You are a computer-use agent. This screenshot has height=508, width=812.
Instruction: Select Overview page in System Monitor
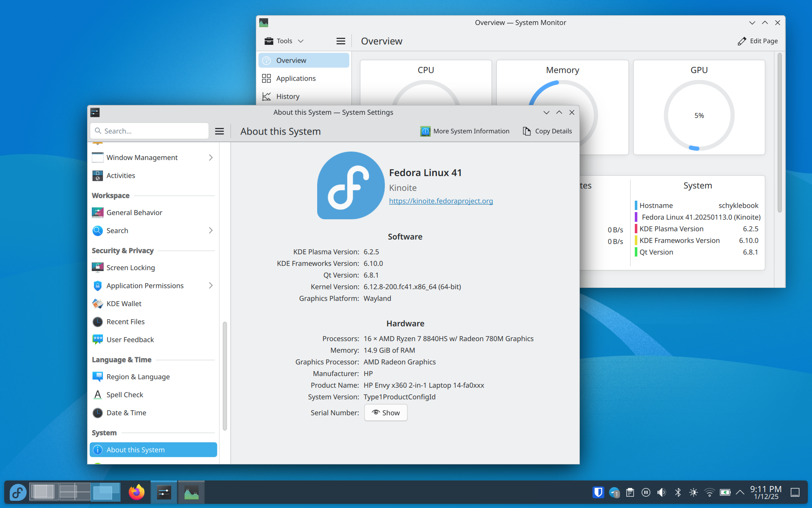point(304,60)
